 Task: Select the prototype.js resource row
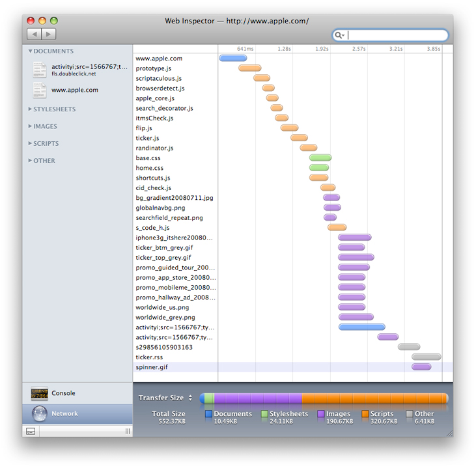pyautogui.click(x=293, y=68)
